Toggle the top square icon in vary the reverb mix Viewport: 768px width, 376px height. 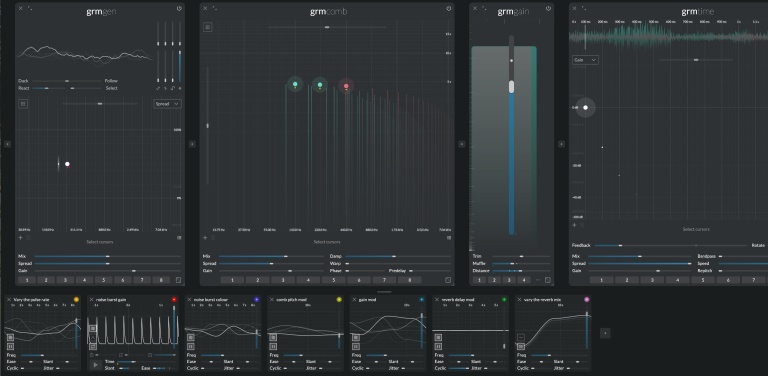pos(521,337)
